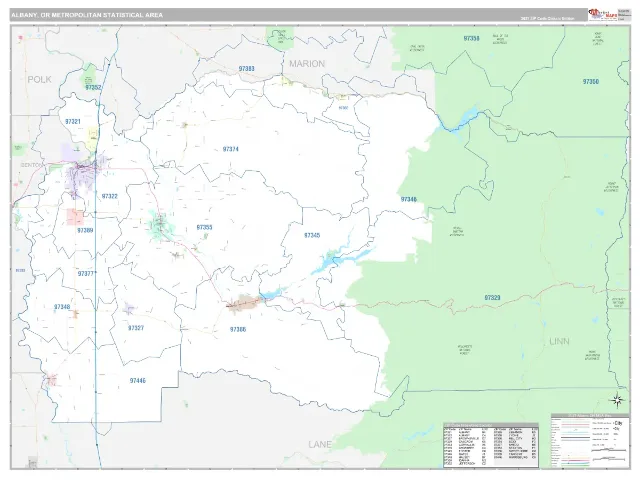This screenshot has width=640, height=480.
Task: Click the map publisher logo
Action: [x=602, y=14]
